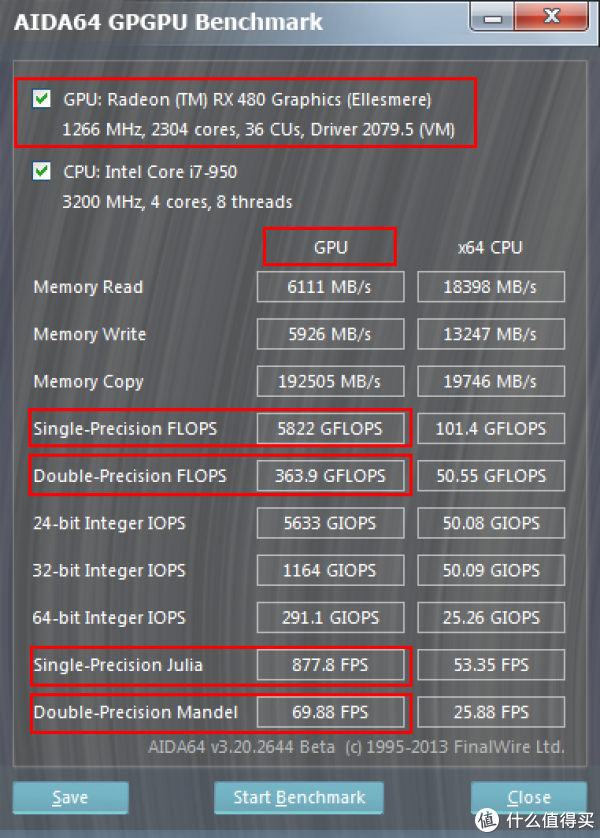Click Start Benchmark
Image resolution: width=600 pixels, height=838 pixels.
click(298, 797)
